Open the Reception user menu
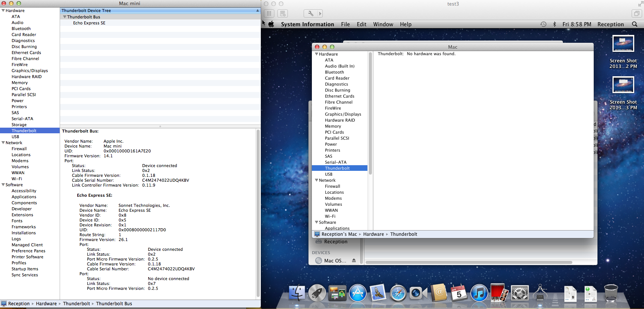The height and width of the screenshot is (309, 644). (x=611, y=24)
